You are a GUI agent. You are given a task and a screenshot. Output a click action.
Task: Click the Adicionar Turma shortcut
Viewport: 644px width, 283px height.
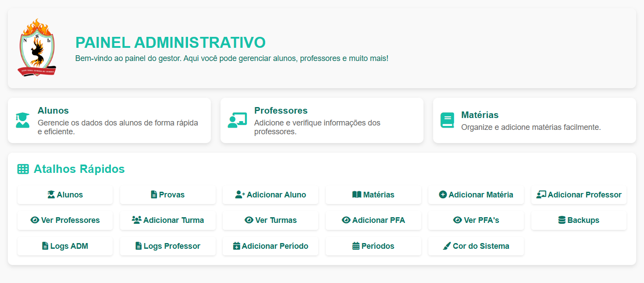168,220
